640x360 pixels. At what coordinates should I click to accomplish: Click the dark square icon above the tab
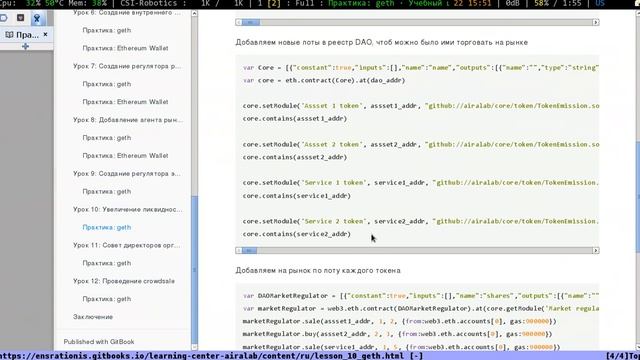click(x=20, y=18)
